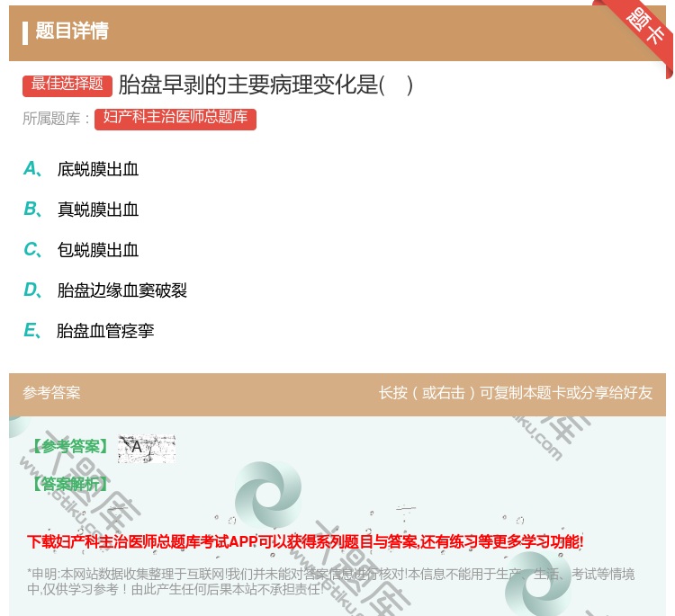The image size is (675, 616).
Task: Open the 妇产科主治医师总题库 question bank link
Action: click(175, 119)
